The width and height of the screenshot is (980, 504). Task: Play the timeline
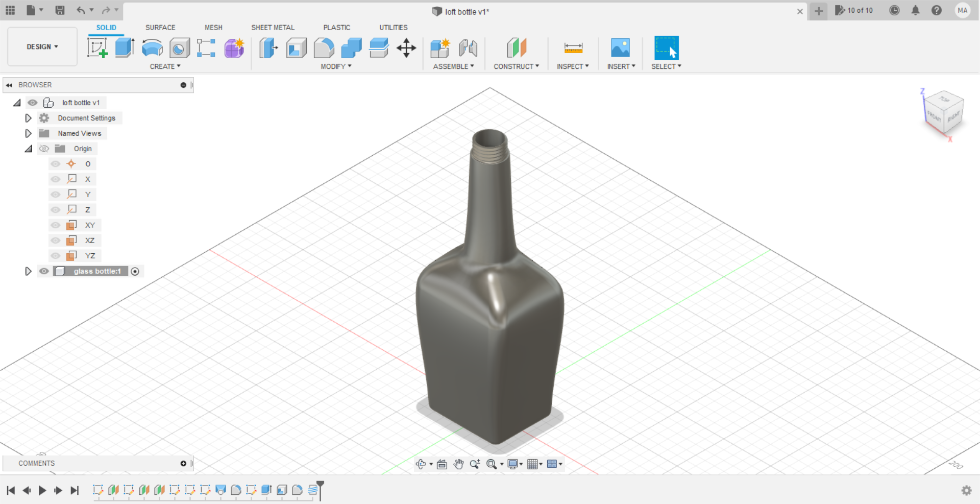(x=42, y=490)
